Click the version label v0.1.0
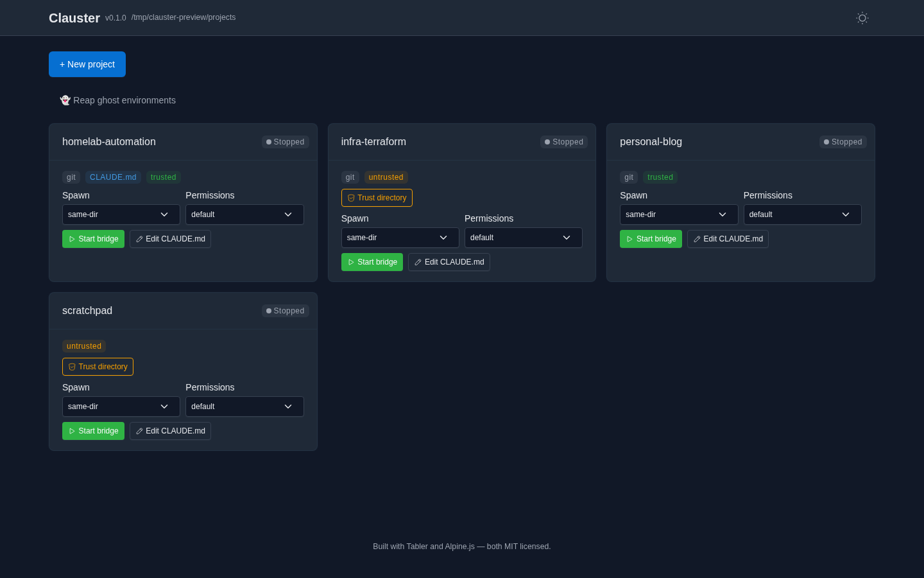The height and width of the screenshot is (578, 924). coord(116,18)
